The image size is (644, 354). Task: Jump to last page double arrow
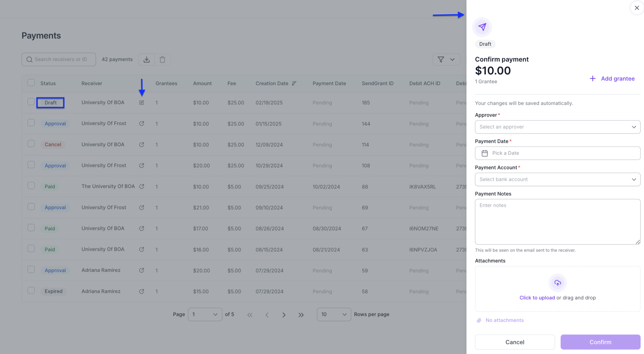pos(301,315)
